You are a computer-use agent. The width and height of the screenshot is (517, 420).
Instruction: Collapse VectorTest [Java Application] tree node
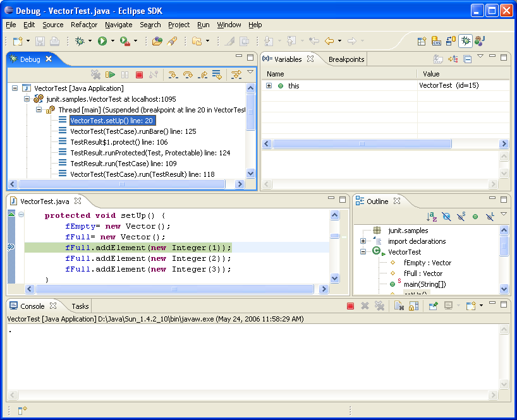[15, 88]
